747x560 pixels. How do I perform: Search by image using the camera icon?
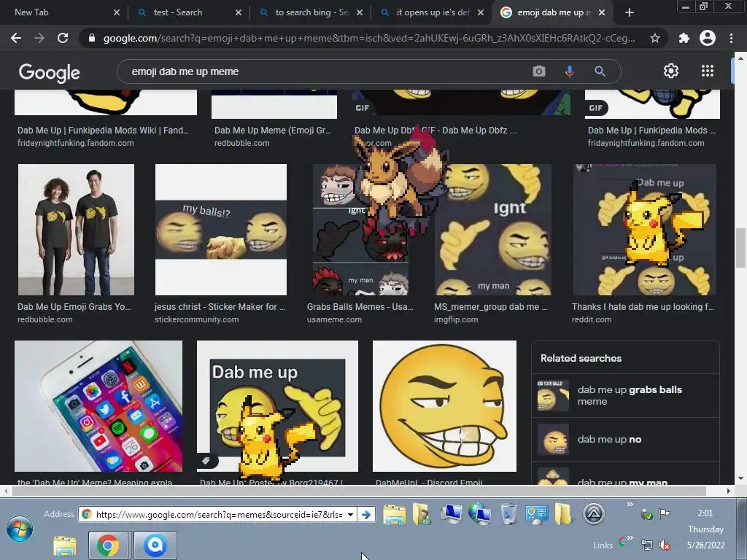tap(539, 71)
